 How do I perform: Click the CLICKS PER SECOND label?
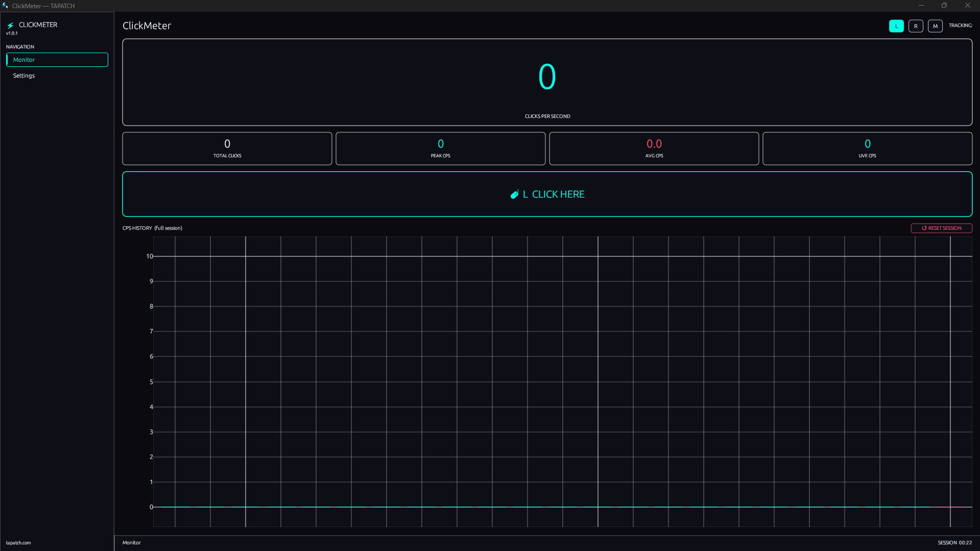(547, 116)
